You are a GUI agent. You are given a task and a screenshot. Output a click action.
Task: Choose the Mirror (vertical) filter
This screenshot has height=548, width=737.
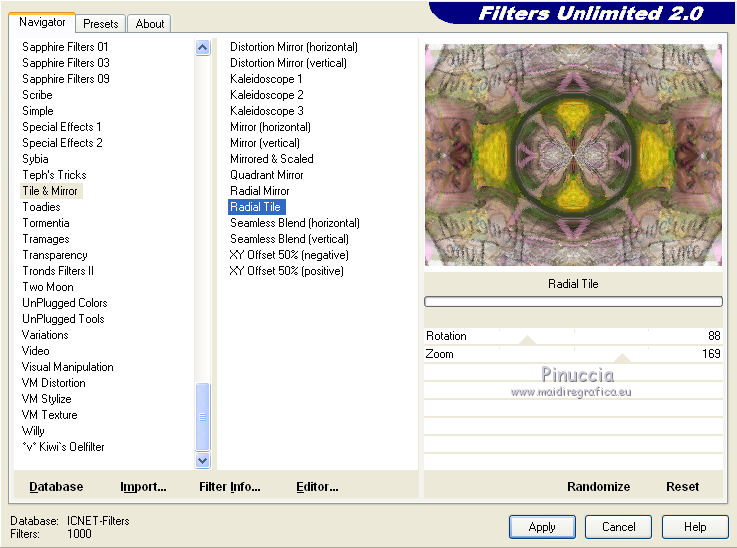(x=265, y=143)
